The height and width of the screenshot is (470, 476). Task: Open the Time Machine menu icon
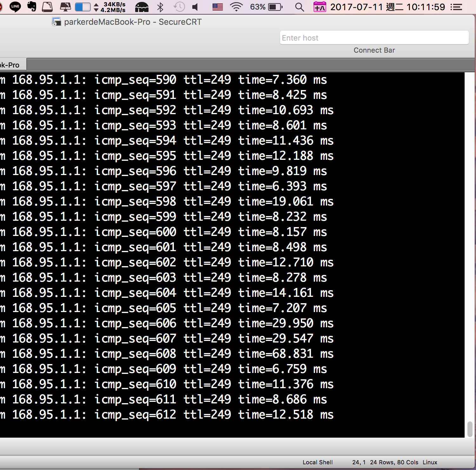(179, 7)
